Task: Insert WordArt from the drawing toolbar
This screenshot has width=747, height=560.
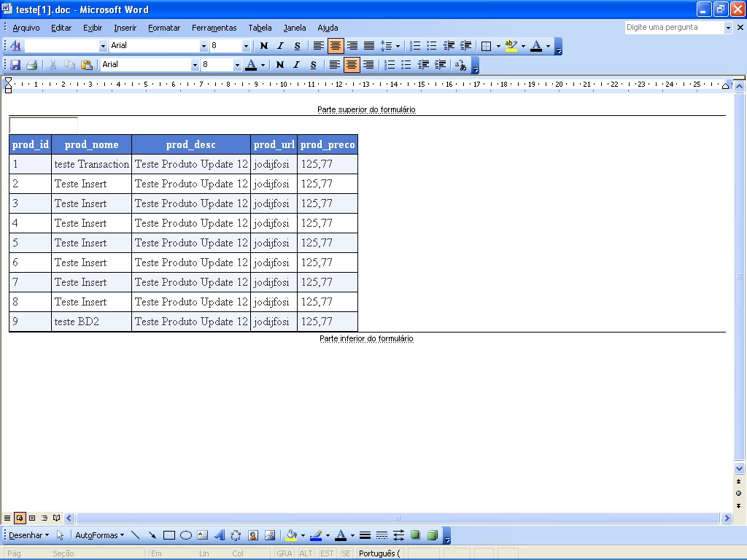Action: point(220,535)
